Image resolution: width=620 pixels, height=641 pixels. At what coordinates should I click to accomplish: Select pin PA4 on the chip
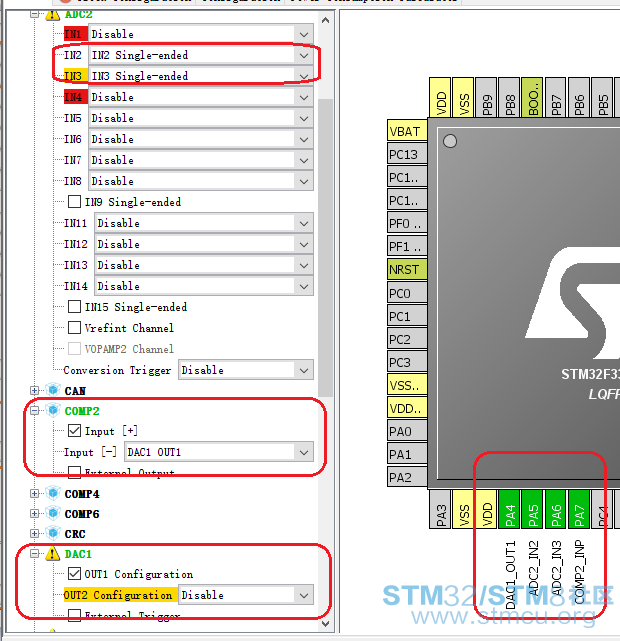pyautogui.click(x=510, y=509)
